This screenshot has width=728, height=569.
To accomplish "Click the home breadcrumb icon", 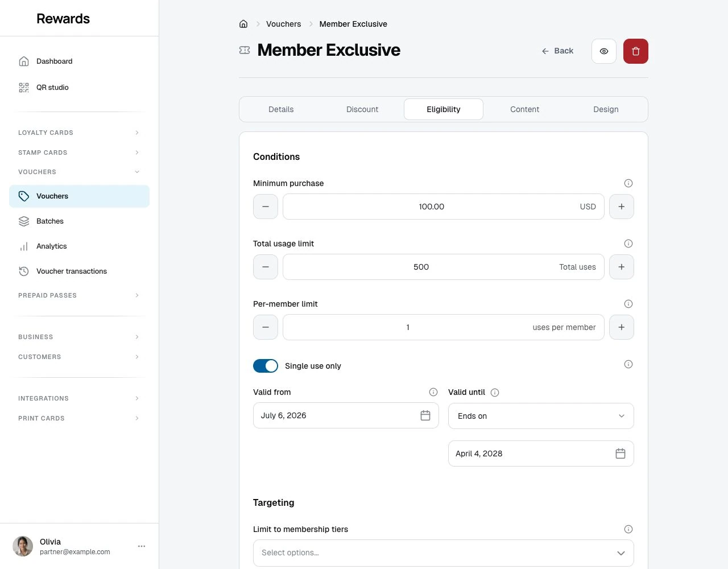I will point(243,24).
